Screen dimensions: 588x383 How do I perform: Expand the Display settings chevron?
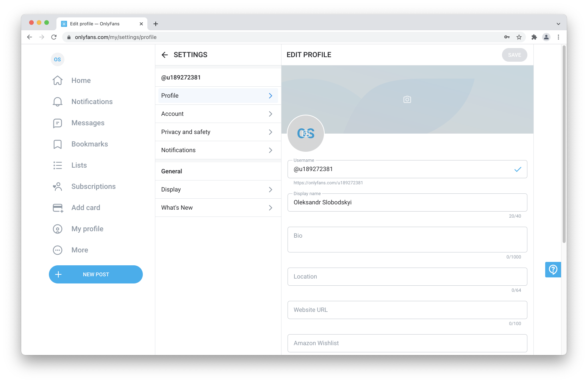point(271,190)
